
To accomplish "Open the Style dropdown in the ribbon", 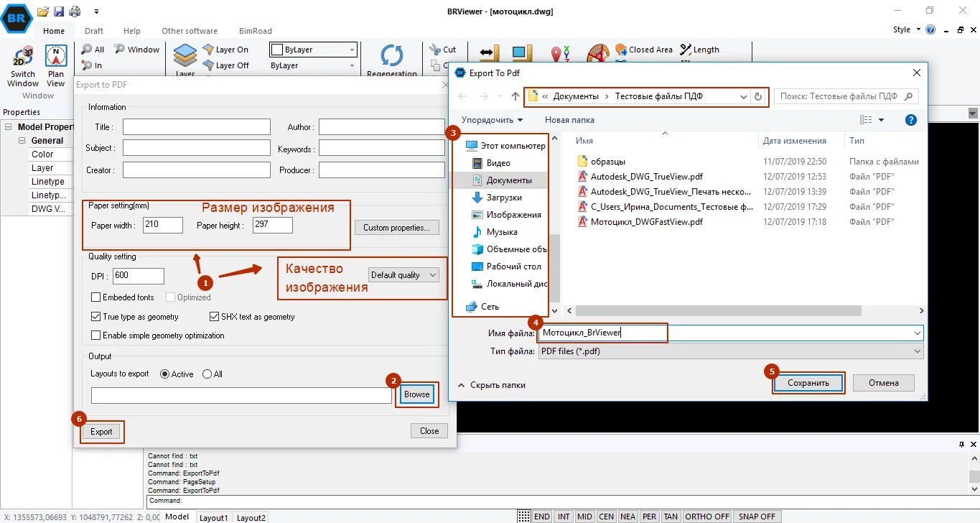I will click(x=906, y=29).
